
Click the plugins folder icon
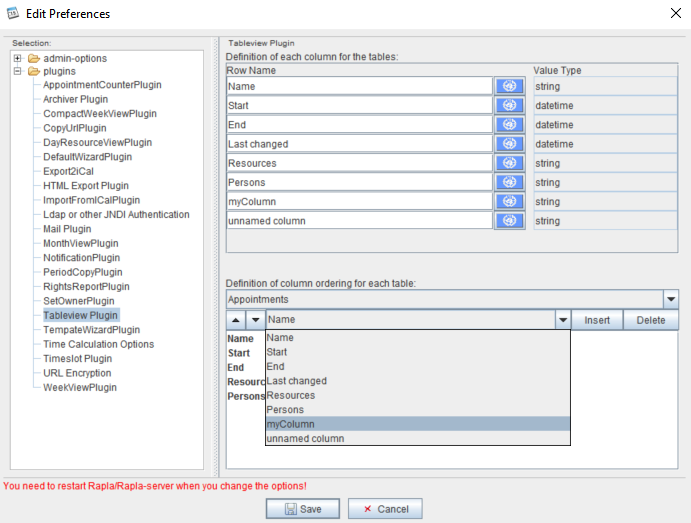click(34, 71)
